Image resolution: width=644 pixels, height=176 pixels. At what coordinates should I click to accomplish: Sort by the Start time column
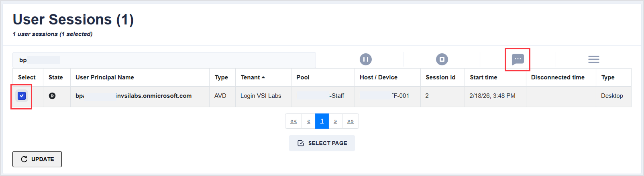[483, 77]
